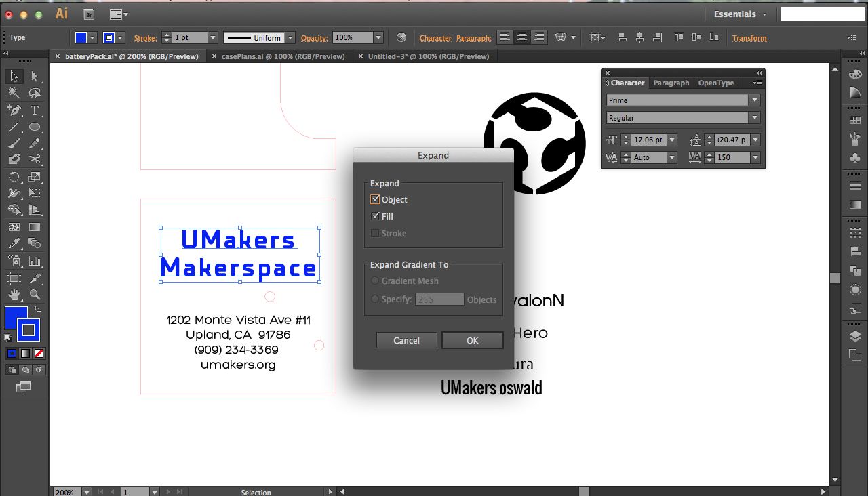This screenshot has height=496, width=868.
Task: Select the Specify radio button
Action: pos(375,299)
